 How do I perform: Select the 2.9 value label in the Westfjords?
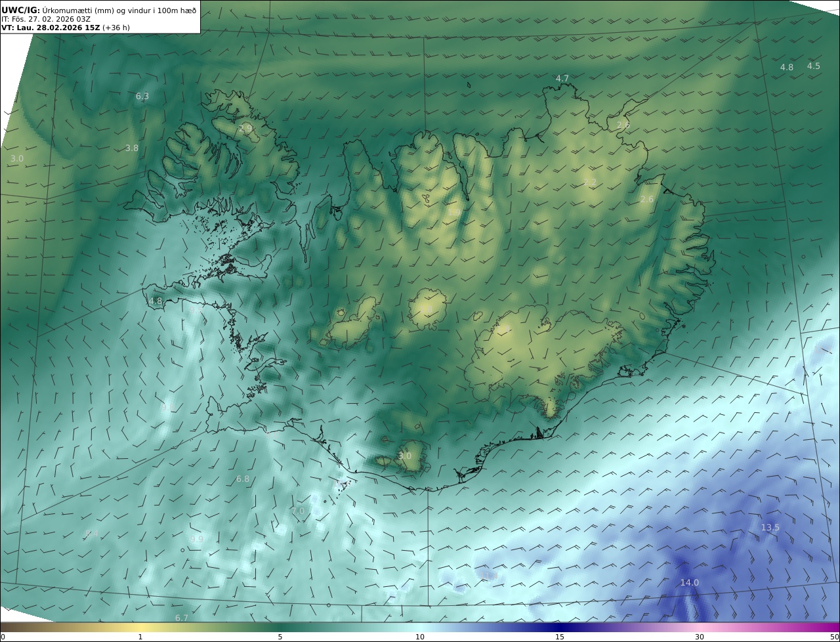(245, 128)
